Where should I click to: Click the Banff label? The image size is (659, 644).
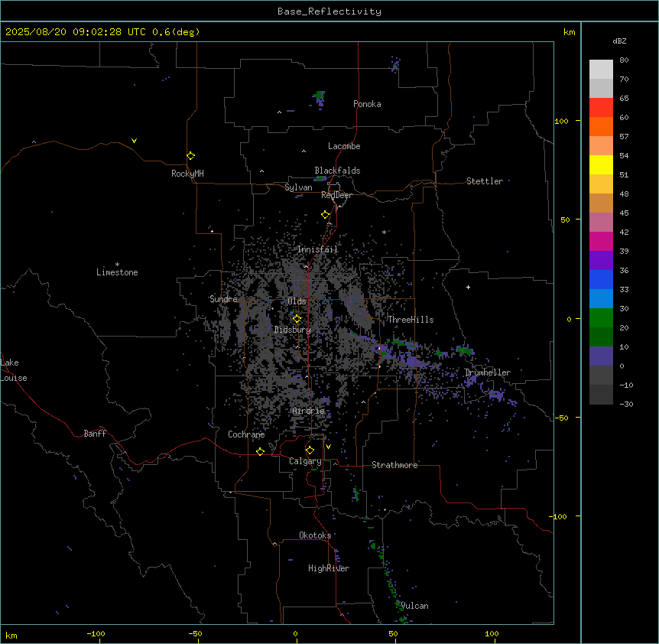(95, 434)
